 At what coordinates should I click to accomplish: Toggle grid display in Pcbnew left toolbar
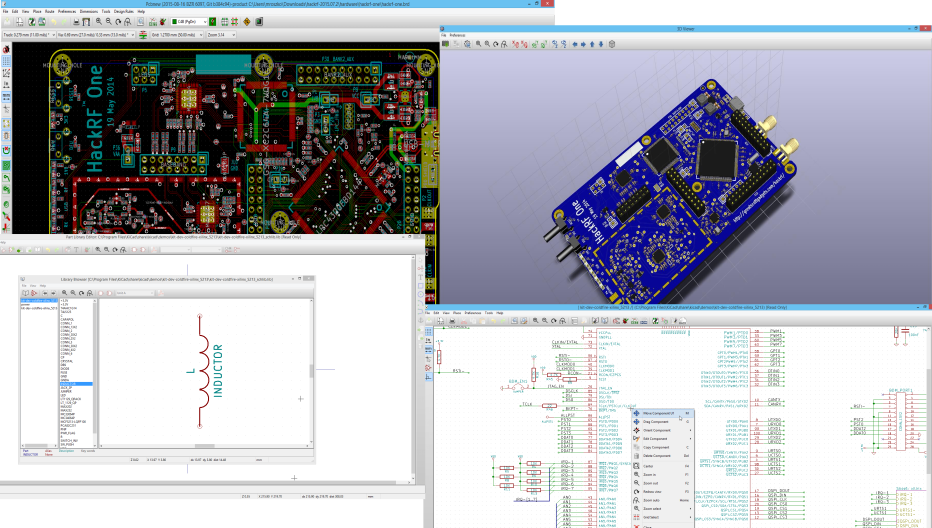[x=6, y=60]
